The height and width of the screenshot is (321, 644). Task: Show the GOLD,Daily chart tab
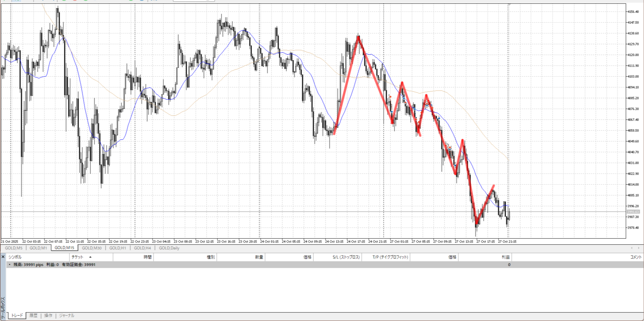(169, 248)
